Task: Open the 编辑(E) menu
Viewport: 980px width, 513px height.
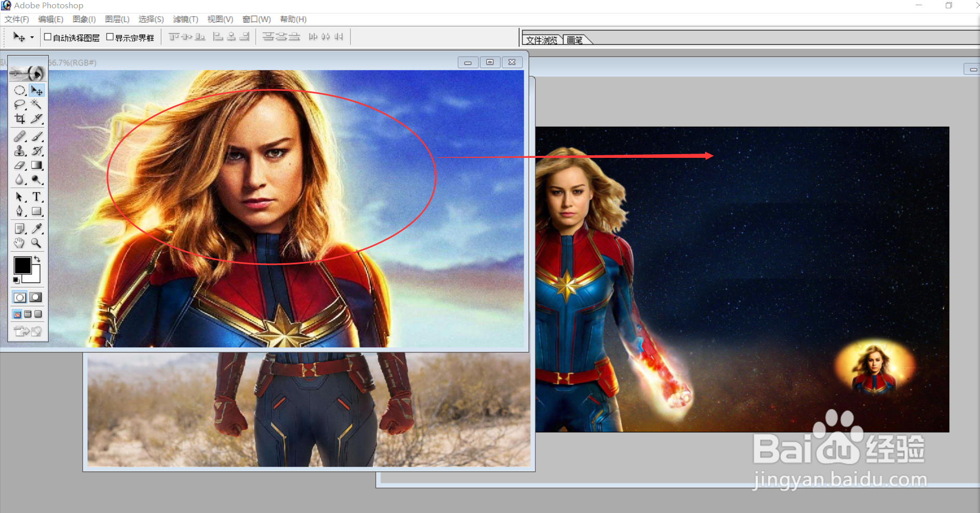Action: (51, 19)
